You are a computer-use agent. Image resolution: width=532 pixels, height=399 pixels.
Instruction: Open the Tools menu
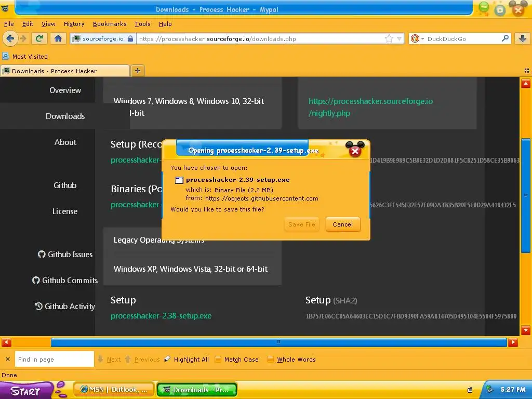[142, 24]
